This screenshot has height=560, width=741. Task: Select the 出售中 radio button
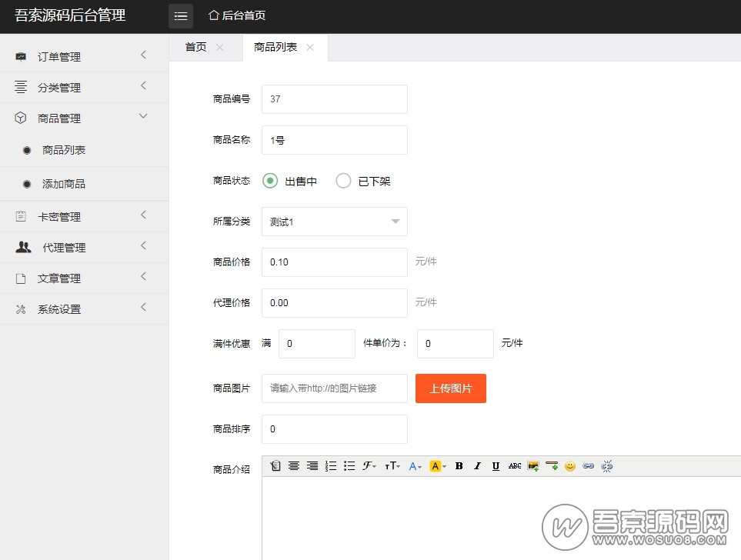pyautogui.click(x=269, y=181)
